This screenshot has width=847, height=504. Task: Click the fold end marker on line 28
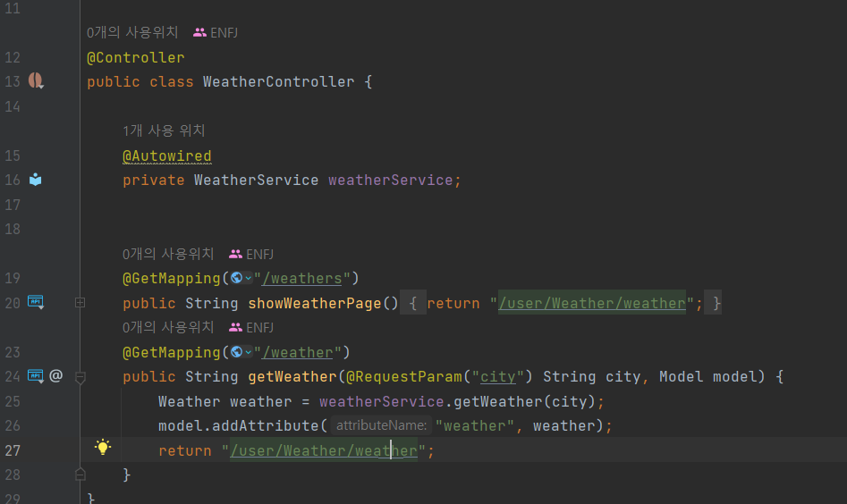80,475
